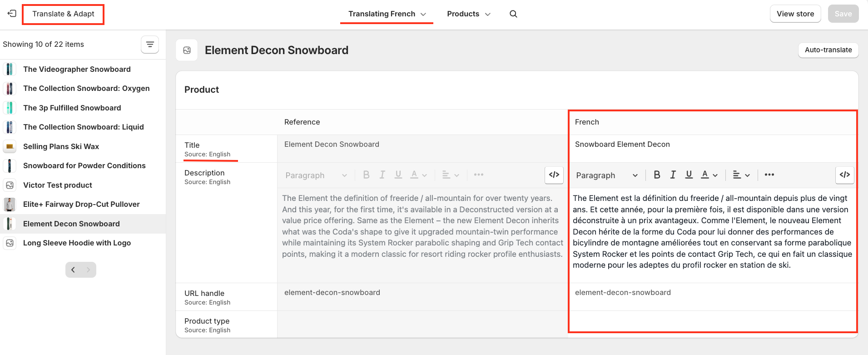Select Snowboard for Powder Conditions item
868x355 pixels.
coord(83,165)
